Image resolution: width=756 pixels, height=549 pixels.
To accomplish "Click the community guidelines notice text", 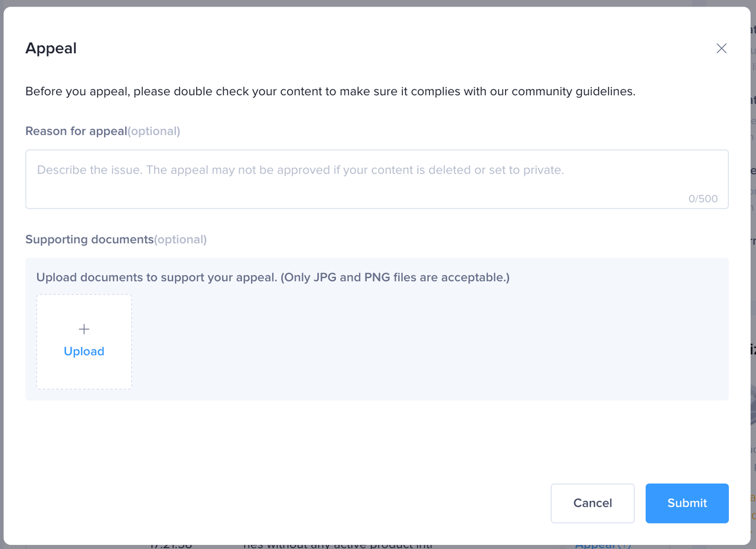I will pos(330,91).
